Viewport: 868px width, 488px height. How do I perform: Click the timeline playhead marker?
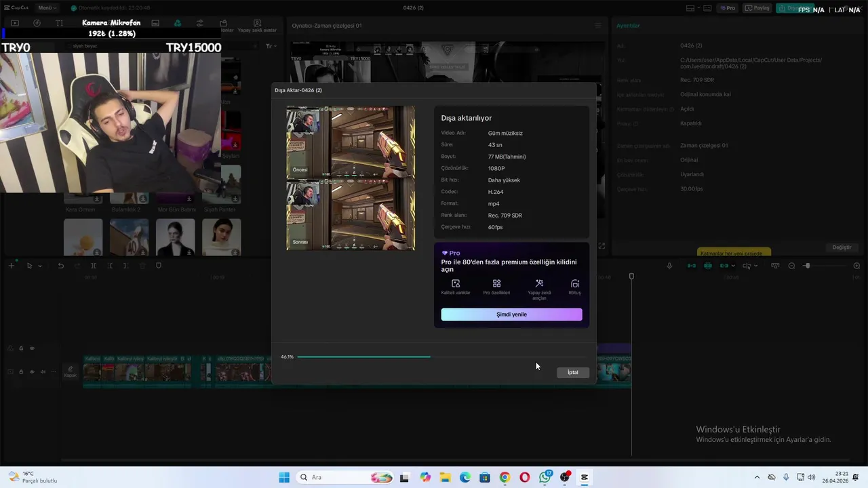pyautogui.click(x=631, y=277)
